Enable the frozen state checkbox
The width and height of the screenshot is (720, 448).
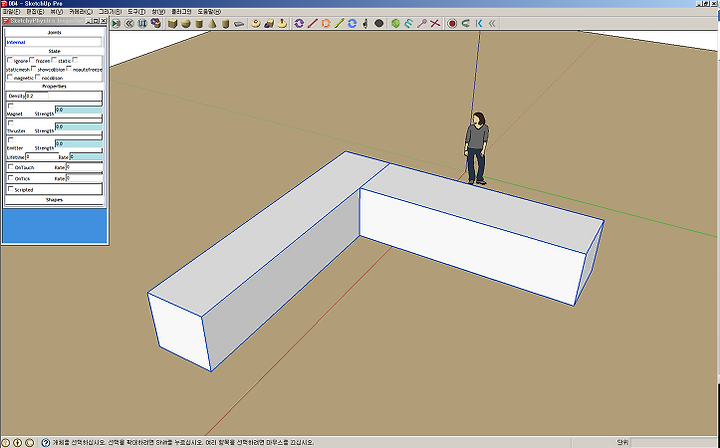pyautogui.click(x=32, y=60)
